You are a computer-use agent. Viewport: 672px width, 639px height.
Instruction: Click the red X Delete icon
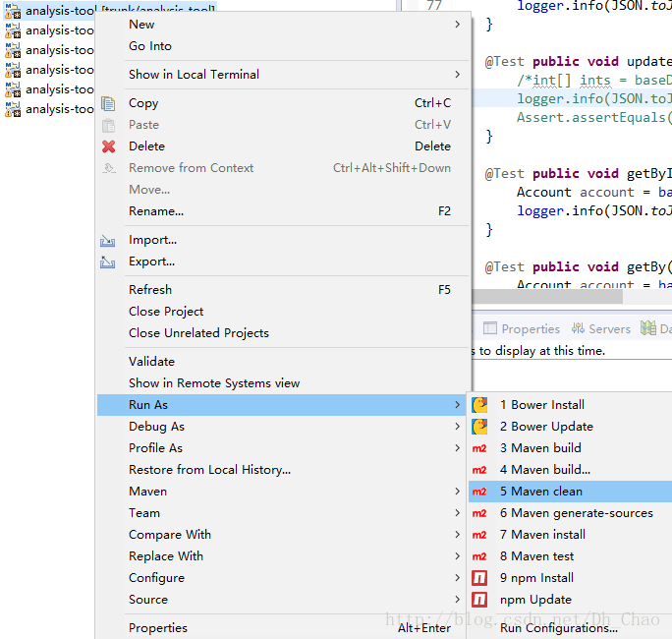pyautogui.click(x=108, y=146)
